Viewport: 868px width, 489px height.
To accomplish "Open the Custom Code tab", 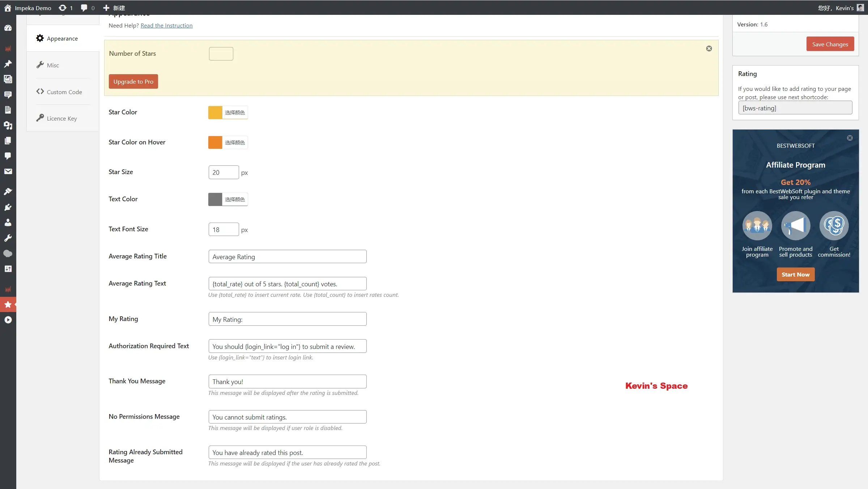I will point(64,92).
